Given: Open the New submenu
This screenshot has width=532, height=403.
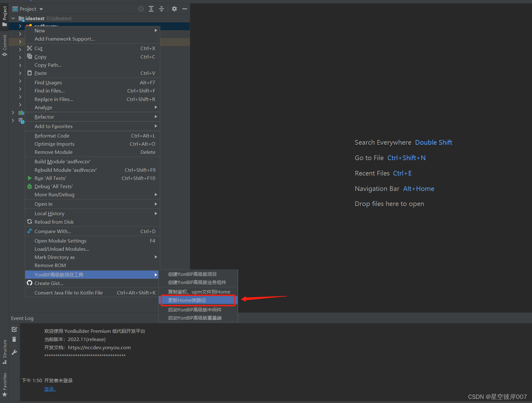Looking at the screenshot, I should click(92, 31).
